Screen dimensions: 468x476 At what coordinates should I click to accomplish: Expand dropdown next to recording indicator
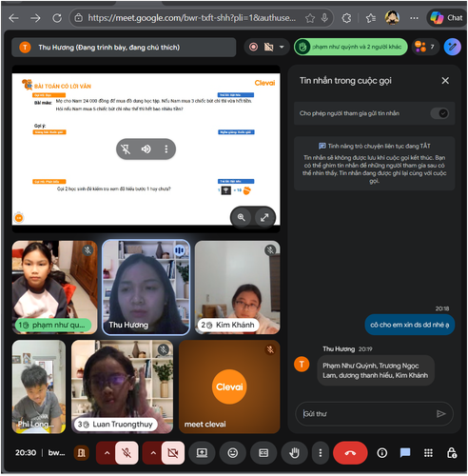[282, 47]
